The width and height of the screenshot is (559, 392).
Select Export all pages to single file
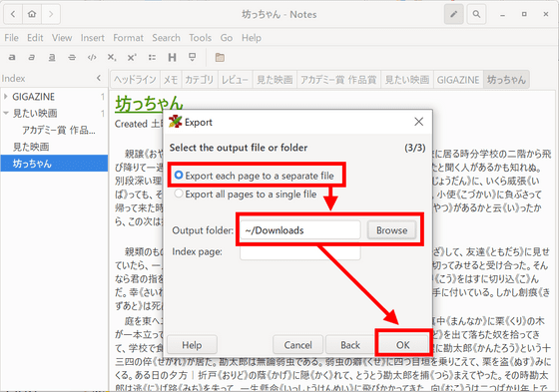[246, 195]
